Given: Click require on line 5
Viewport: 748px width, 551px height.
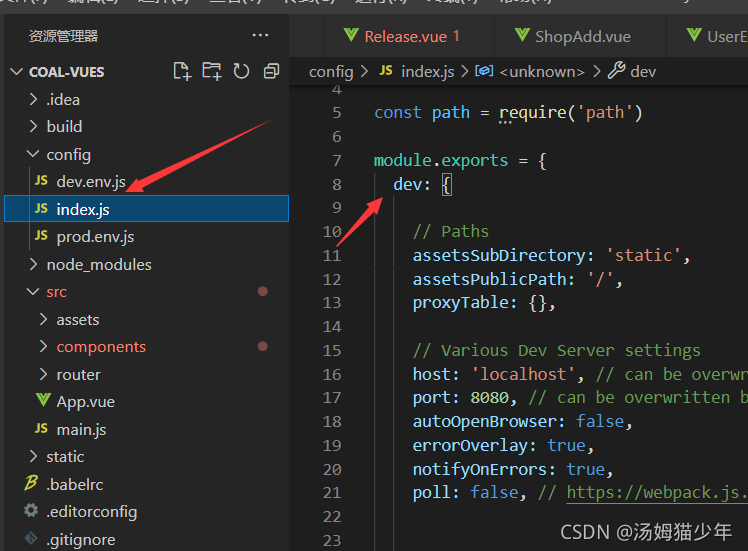Looking at the screenshot, I should tap(532, 113).
